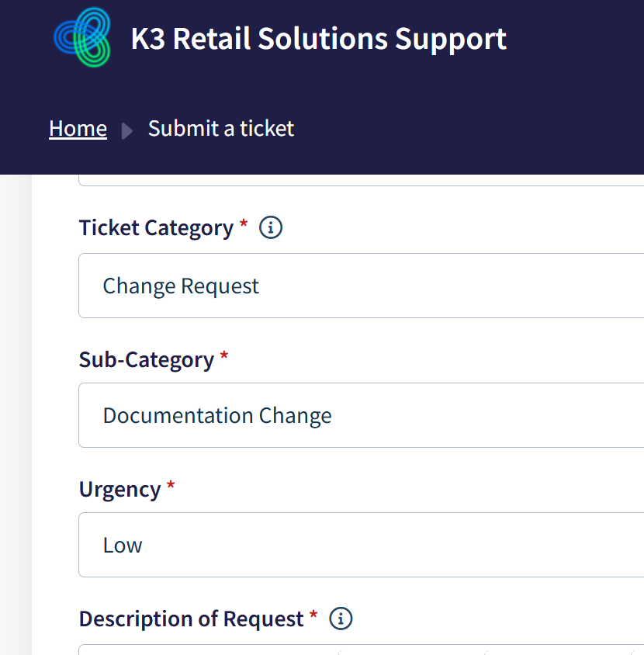Click the asterisk after Description of Request
Image resolution: width=644 pixels, height=655 pixels.
[313, 616]
